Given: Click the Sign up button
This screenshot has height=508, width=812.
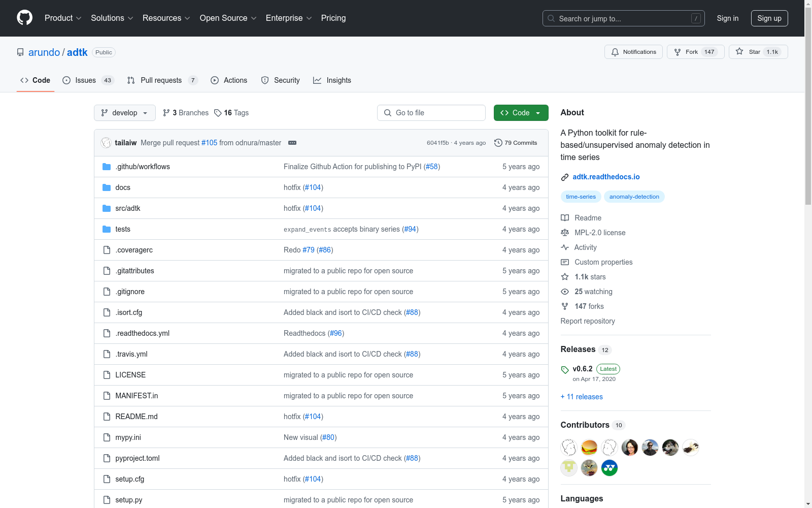Looking at the screenshot, I should [769, 18].
